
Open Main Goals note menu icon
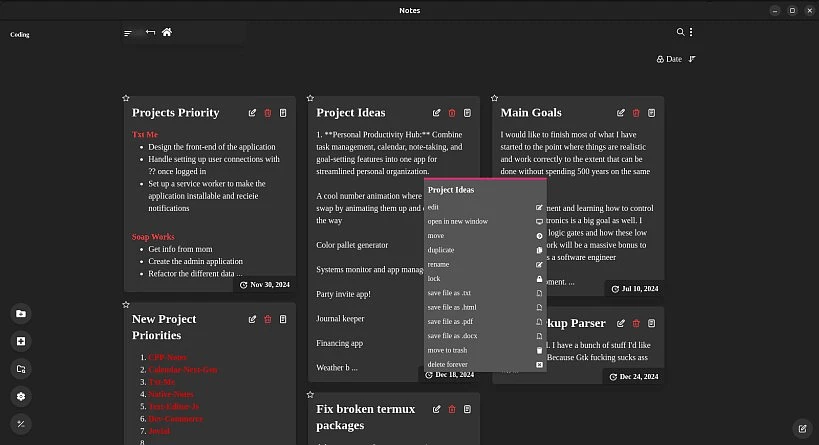pyautogui.click(x=652, y=113)
